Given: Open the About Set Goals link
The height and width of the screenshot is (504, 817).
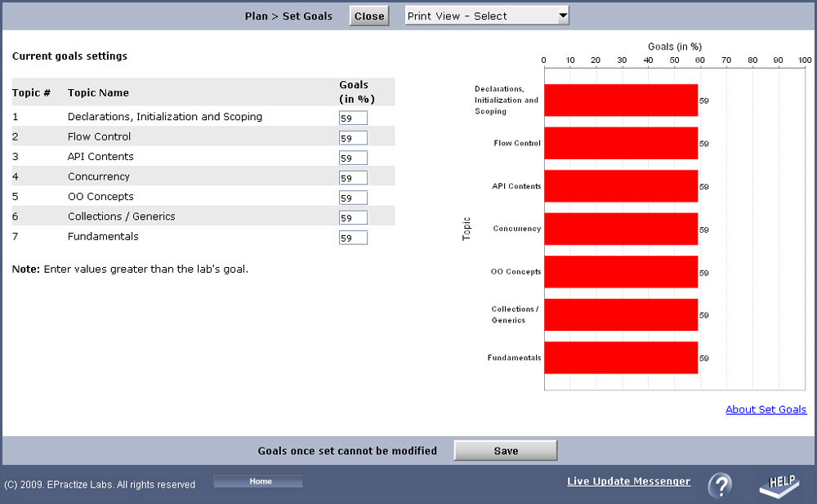Looking at the screenshot, I should tap(766, 410).
